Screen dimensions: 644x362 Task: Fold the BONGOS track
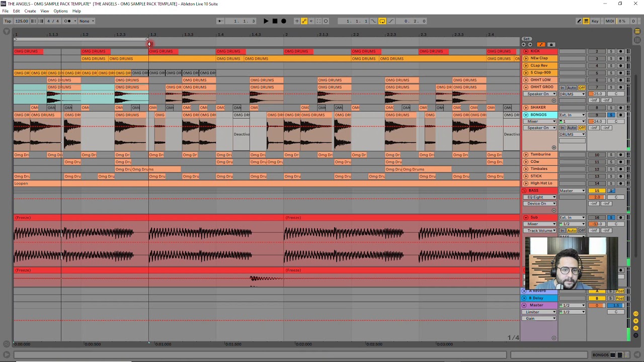point(526,115)
